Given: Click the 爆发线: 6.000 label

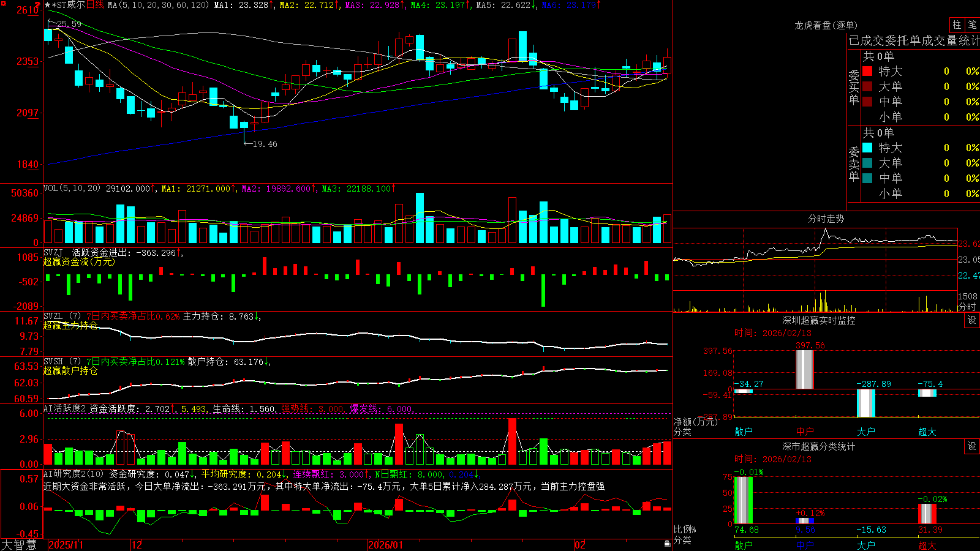Looking at the screenshot, I should (382, 409).
